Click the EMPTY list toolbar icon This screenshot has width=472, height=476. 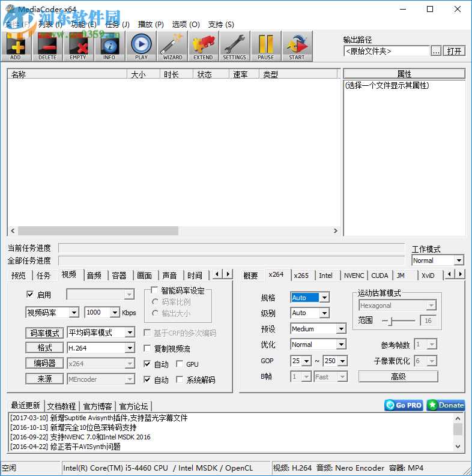[x=78, y=46]
